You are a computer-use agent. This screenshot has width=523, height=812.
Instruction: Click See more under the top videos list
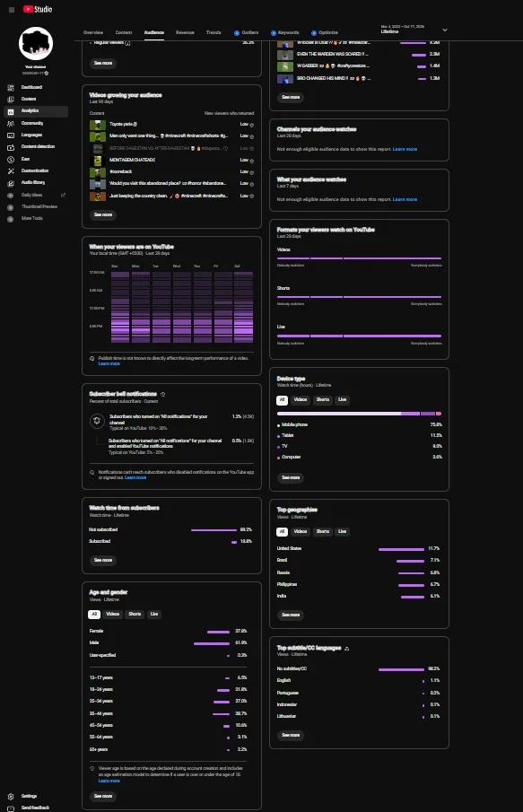pos(291,97)
